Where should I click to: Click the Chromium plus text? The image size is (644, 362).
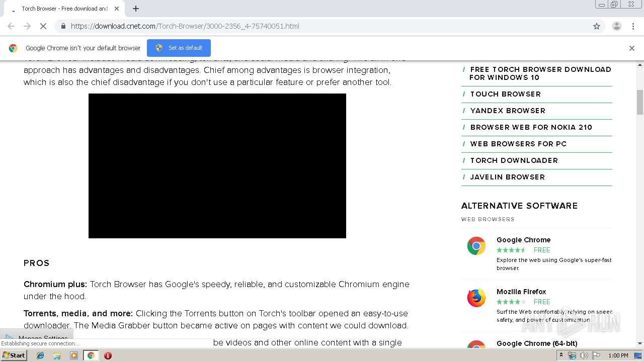tap(55, 284)
